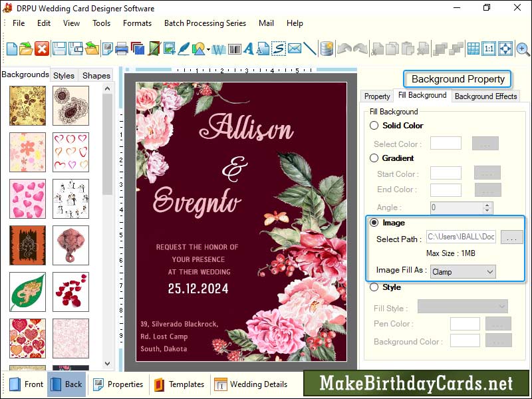Open the Batch Processing Series menu

click(x=205, y=23)
